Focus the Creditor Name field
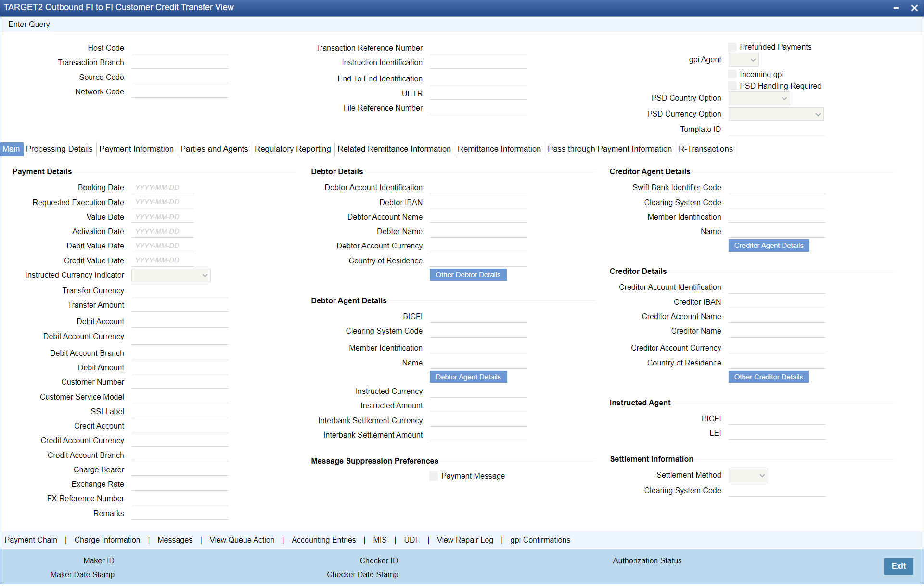 pos(777,331)
